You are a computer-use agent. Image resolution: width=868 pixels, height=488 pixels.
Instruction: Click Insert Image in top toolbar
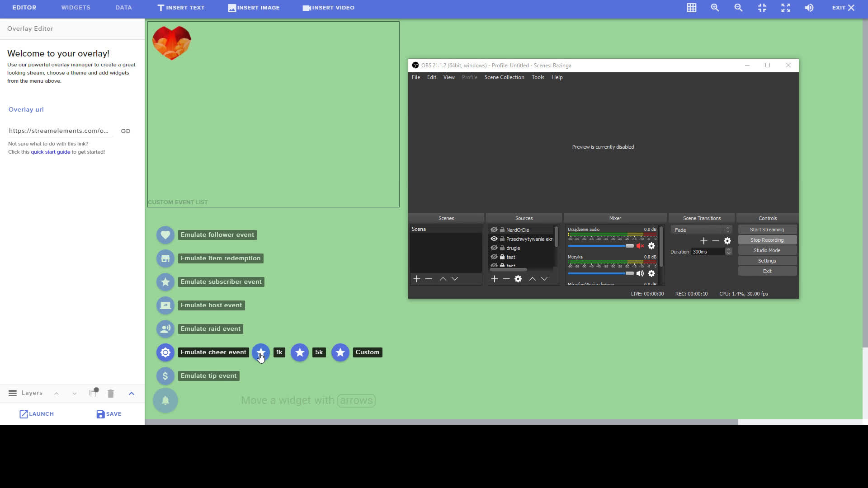(254, 8)
